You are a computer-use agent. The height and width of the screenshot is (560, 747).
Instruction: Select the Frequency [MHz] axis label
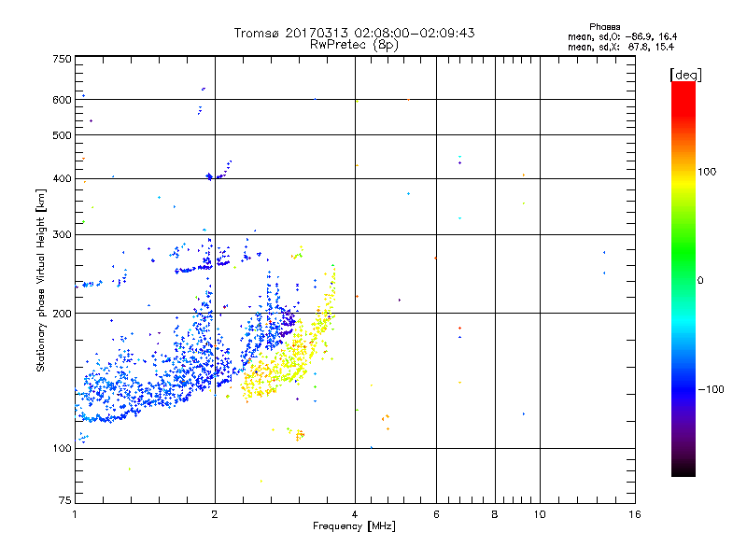354,528
